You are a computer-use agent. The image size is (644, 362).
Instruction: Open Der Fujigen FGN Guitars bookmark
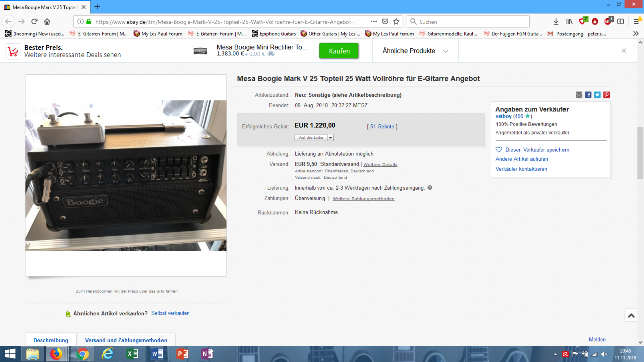pyautogui.click(x=513, y=34)
